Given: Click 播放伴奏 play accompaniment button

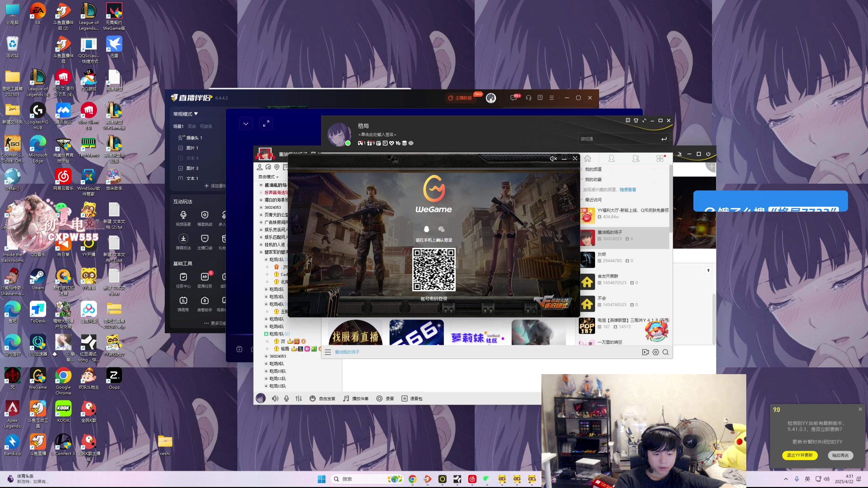Looking at the screenshot, I should [356, 399].
